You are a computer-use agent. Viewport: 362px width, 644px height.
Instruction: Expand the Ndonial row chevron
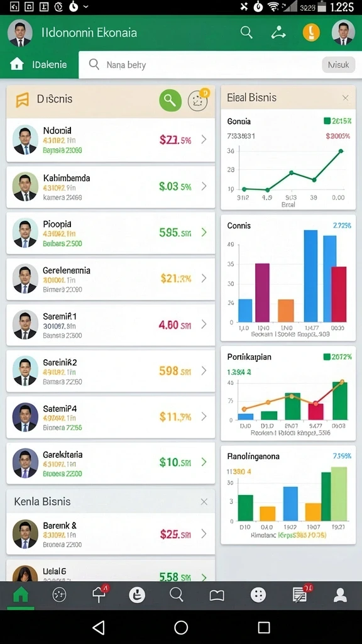tap(204, 140)
